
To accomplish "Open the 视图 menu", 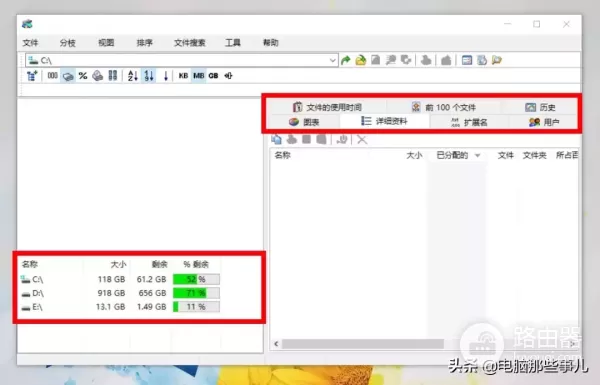I will pos(106,42).
